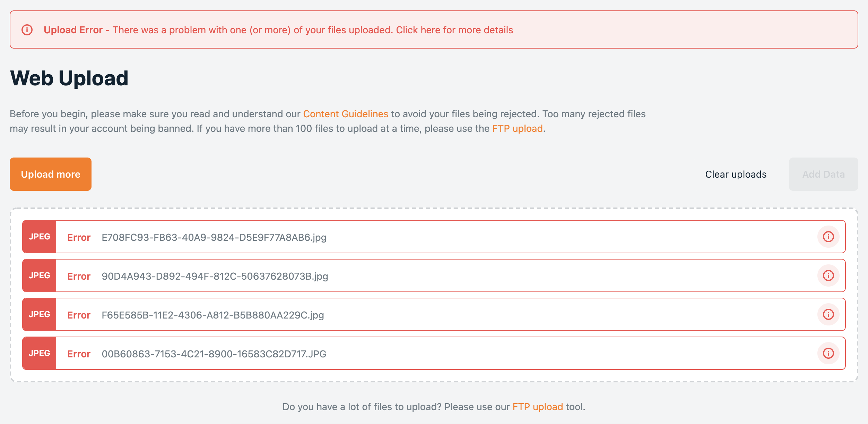Select the 90D4A943-D892-494F-812C-50637628073B.jpg filename
868x424 pixels.
[215, 276]
